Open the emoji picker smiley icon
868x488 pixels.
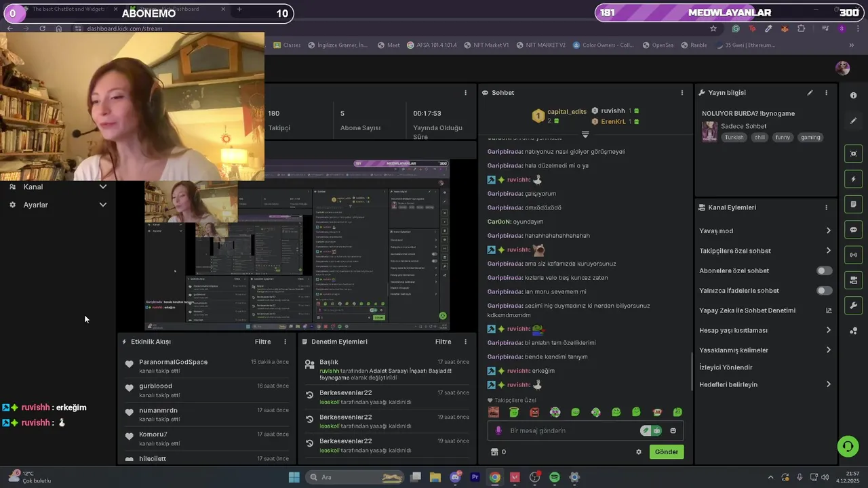point(673,430)
